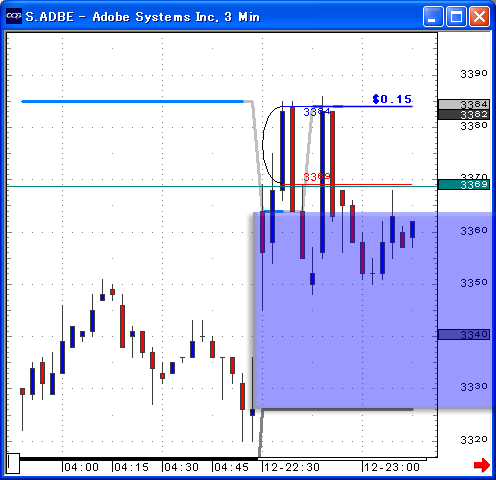This screenshot has width=496, height=480.
Task: Click the red scroll-right arrow below the price axis
Action: tap(482, 465)
